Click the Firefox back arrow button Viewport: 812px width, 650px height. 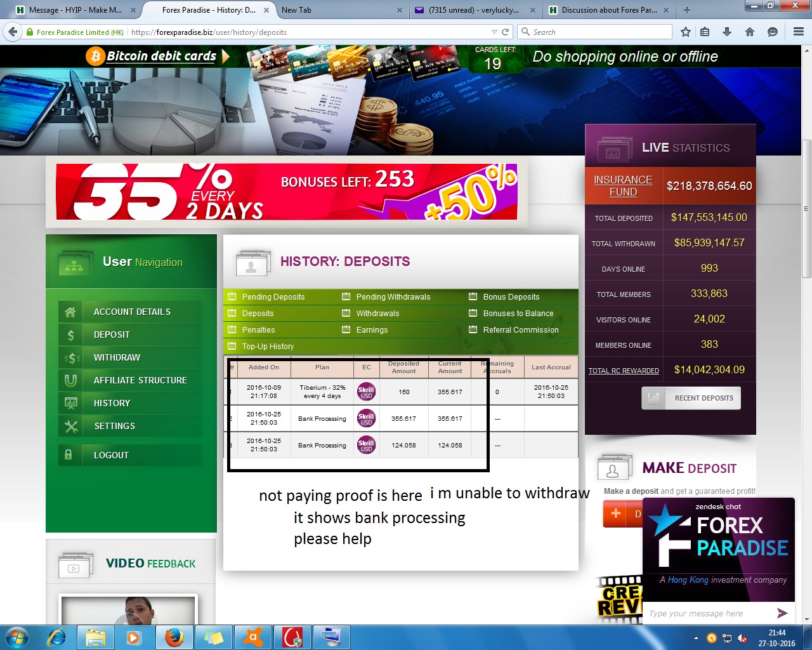click(x=13, y=32)
